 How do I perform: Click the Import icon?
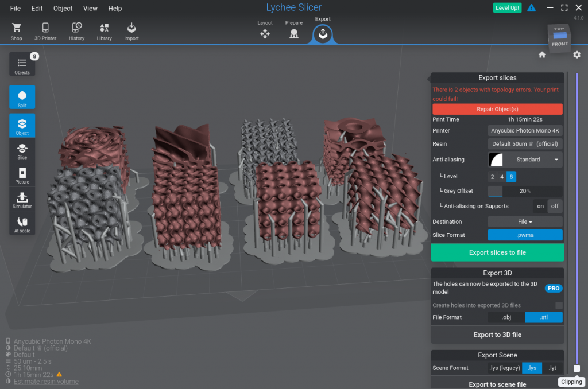tap(131, 32)
